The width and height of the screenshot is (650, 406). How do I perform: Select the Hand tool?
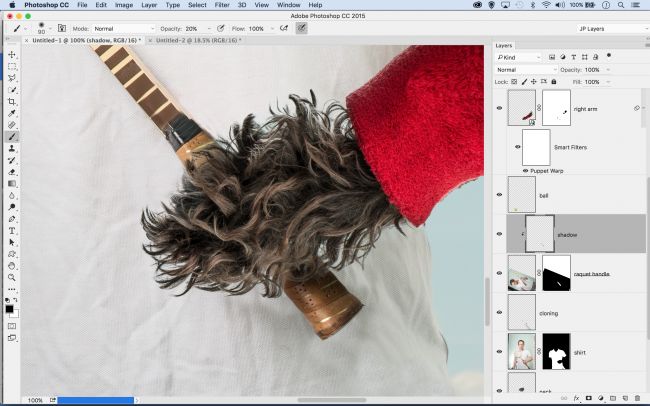tap(12, 265)
